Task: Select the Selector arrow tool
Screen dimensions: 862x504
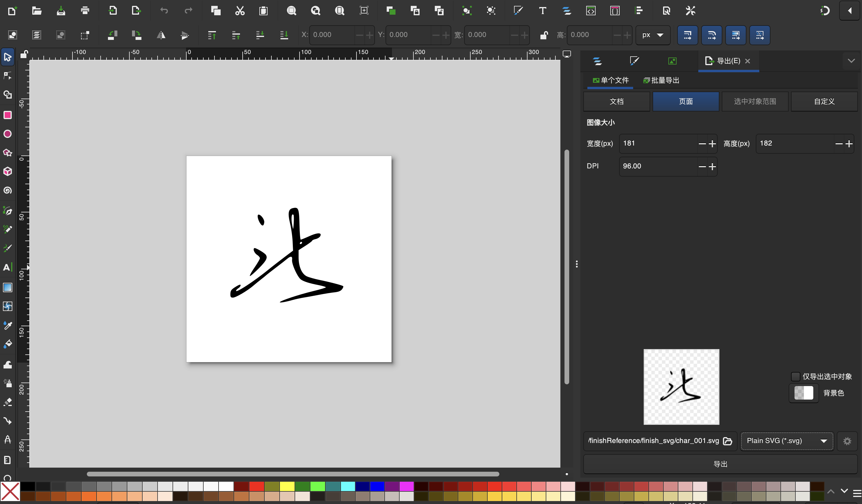Action: [8, 57]
